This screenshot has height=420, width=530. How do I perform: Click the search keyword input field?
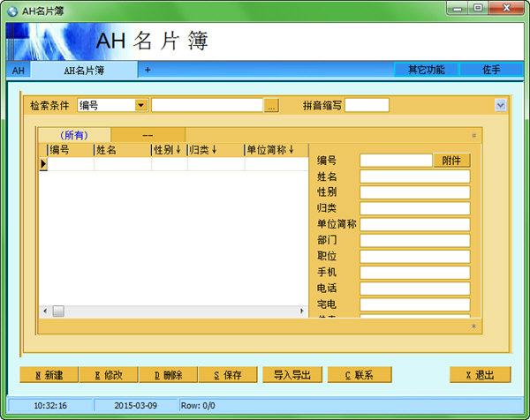pyautogui.click(x=208, y=105)
